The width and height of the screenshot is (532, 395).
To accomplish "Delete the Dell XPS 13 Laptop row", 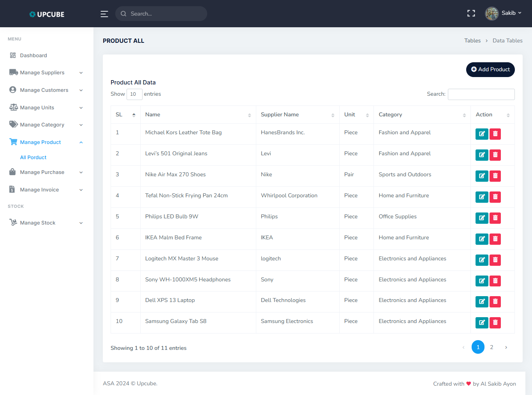I will click(x=495, y=302).
